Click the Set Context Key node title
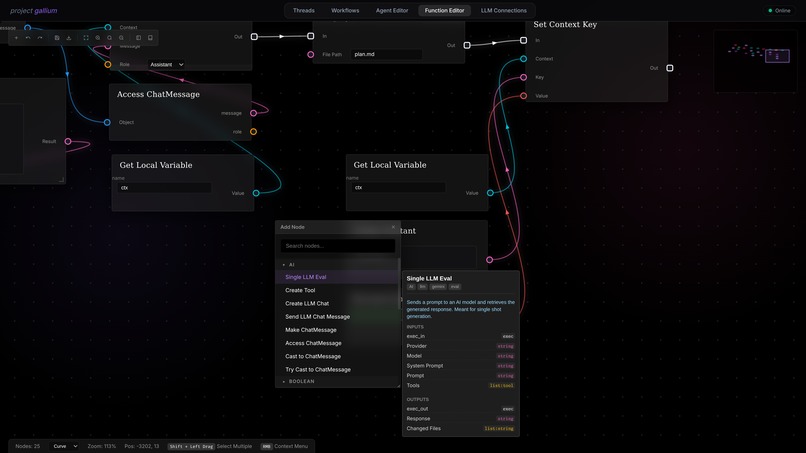806x453 pixels. click(x=565, y=24)
